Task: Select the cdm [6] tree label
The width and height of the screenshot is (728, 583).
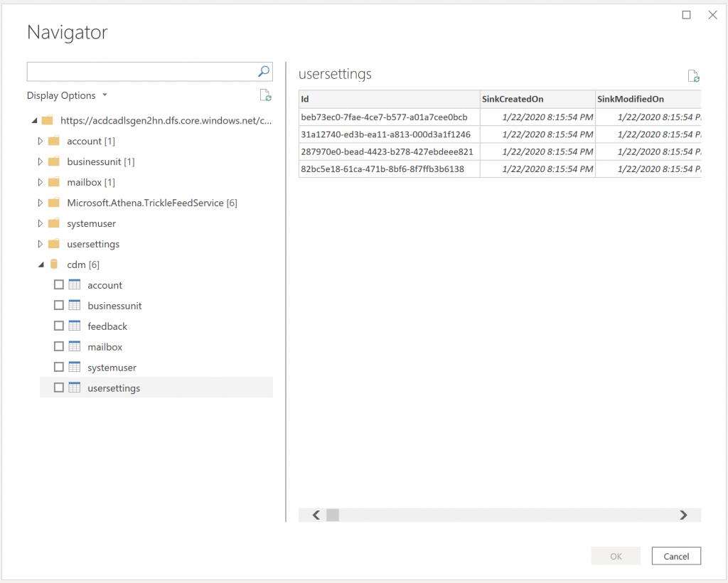Action: pyautogui.click(x=83, y=264)
